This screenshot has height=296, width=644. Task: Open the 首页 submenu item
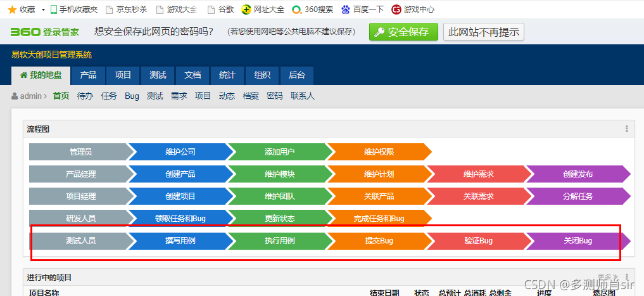(61, 96)
